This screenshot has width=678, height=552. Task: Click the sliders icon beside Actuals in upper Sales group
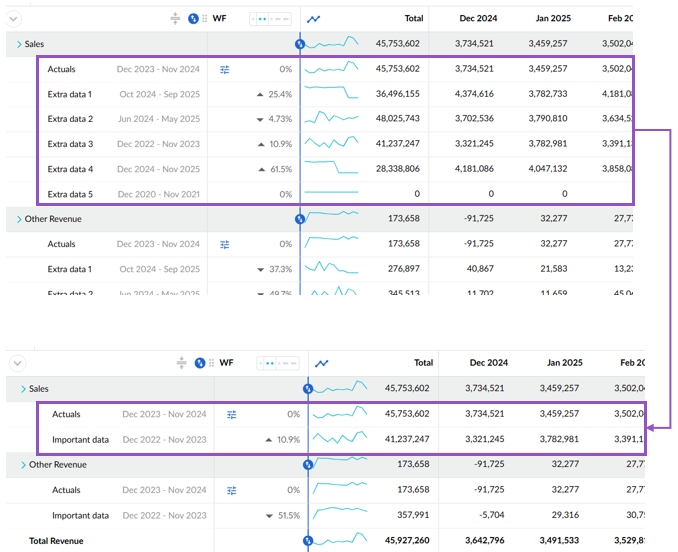click(x=225, y=70)
